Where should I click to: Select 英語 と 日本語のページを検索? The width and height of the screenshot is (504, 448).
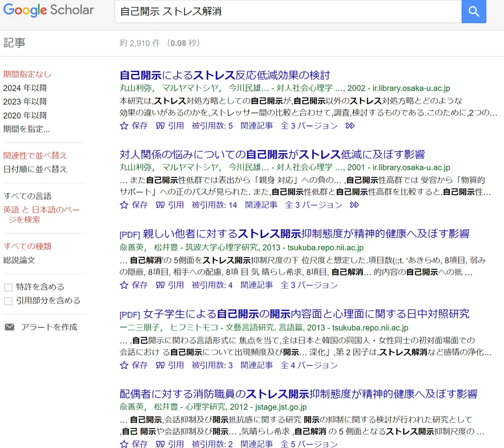coord(41,215)
